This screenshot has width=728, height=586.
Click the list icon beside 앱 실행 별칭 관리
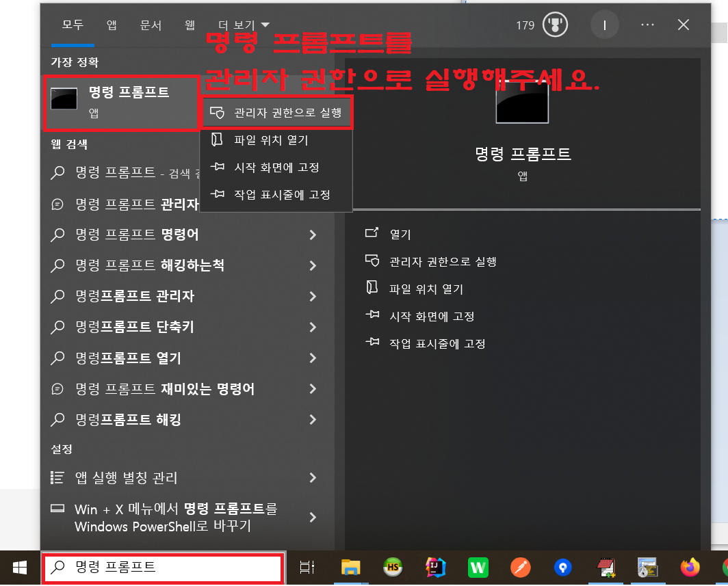(x=57, y=477)
